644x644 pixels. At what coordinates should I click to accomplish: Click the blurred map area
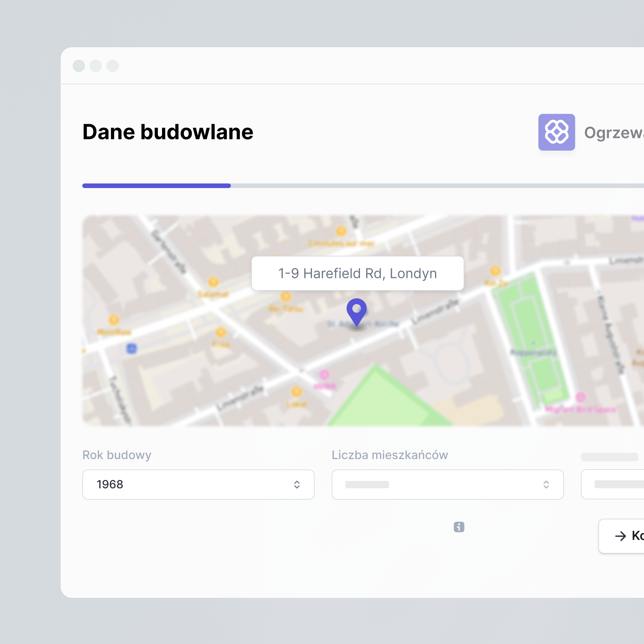tap(363, 321)
